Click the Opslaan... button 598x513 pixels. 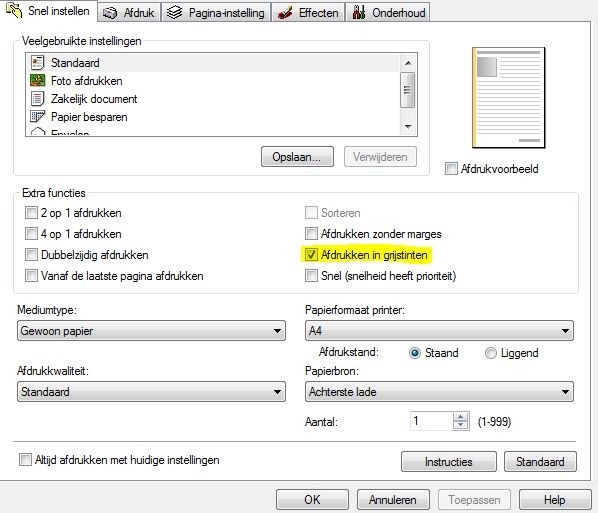[x=297, y=157]
